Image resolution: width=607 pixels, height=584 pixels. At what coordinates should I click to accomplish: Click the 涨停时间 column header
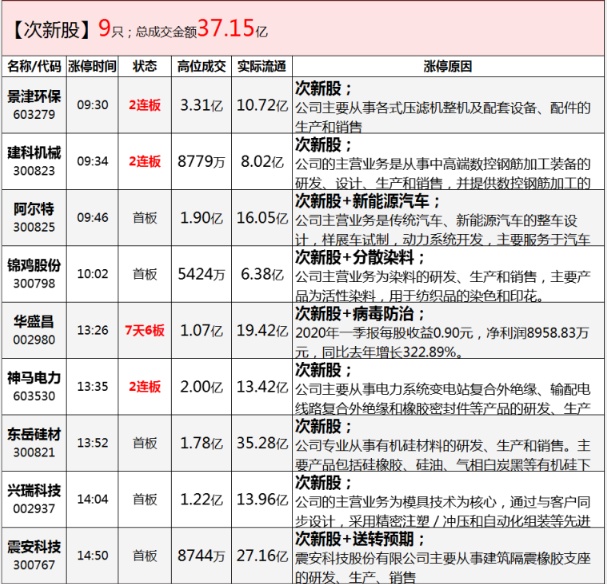point(92,66)
